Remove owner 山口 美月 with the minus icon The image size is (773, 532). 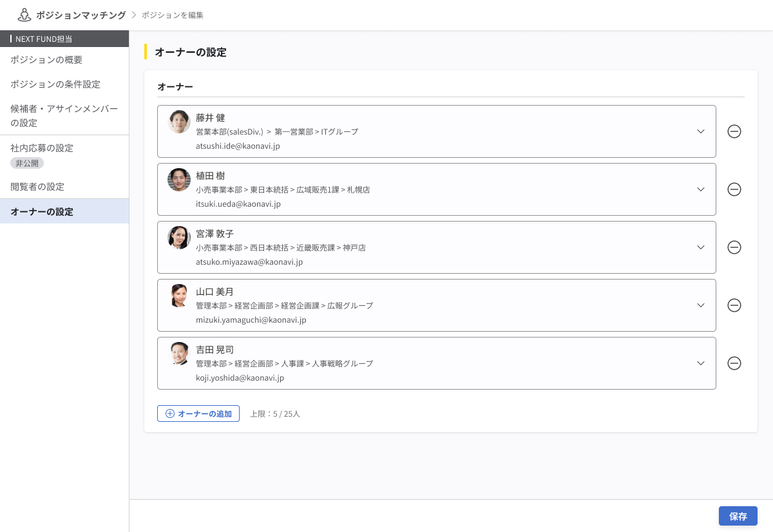[734, 305]
